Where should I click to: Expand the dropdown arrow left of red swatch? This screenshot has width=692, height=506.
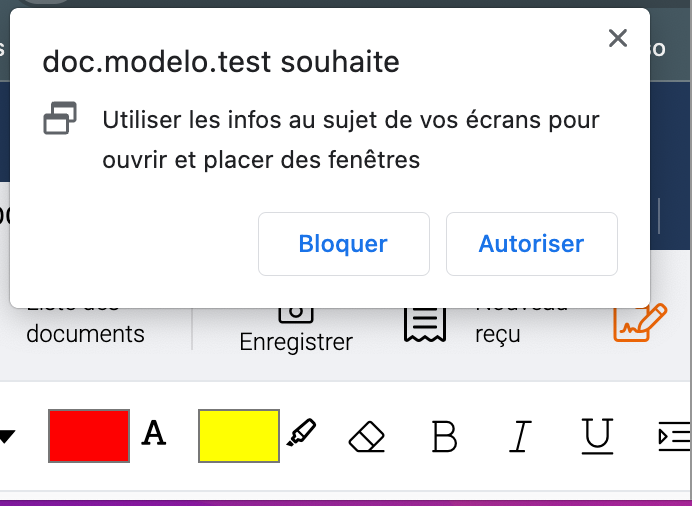[7, 436]
